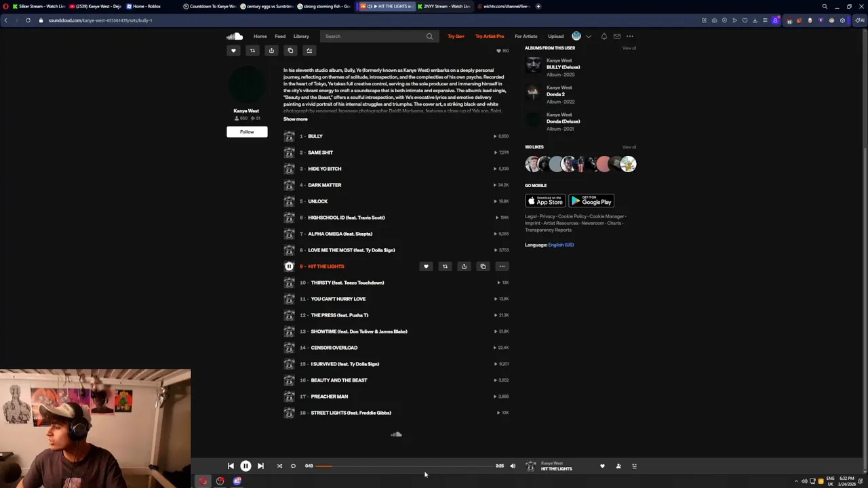Open the three-dot more menu in header

point(630,36)
